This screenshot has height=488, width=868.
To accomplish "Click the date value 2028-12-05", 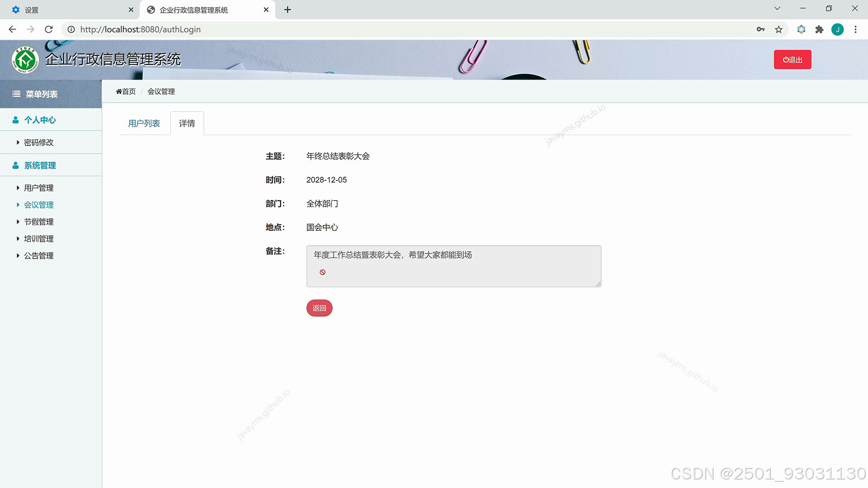I will (x=326, y=180).
